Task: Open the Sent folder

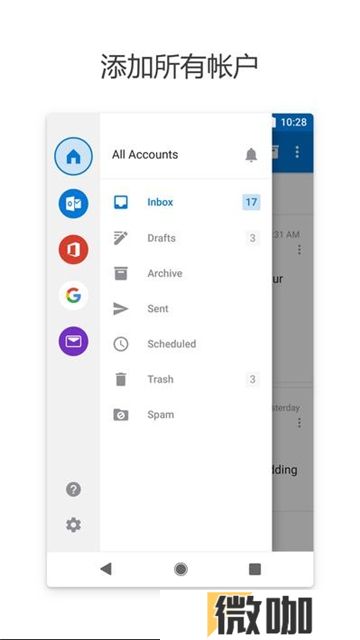Action: point(186,309)
